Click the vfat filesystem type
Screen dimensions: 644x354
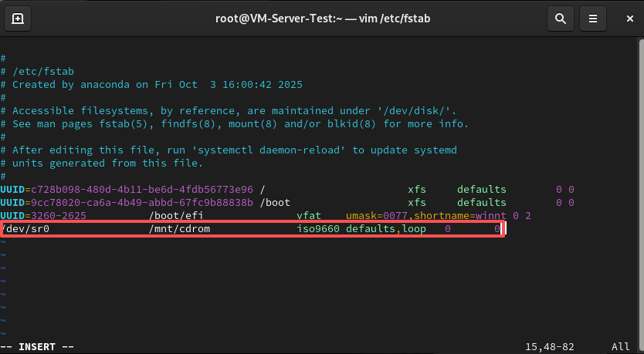309,216
